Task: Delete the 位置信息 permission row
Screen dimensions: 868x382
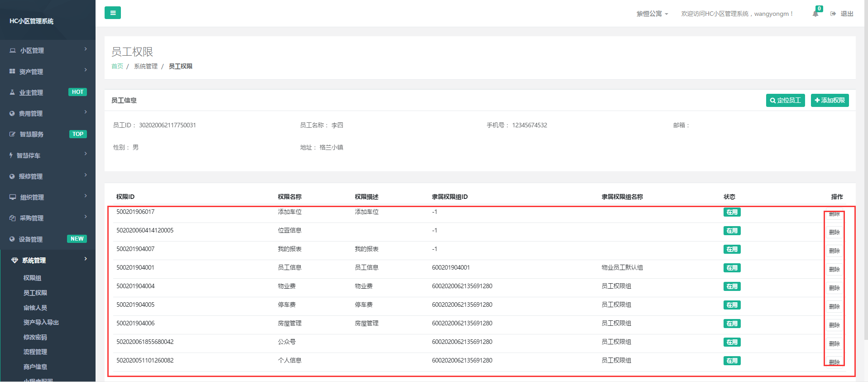Action: pos(834,232)
